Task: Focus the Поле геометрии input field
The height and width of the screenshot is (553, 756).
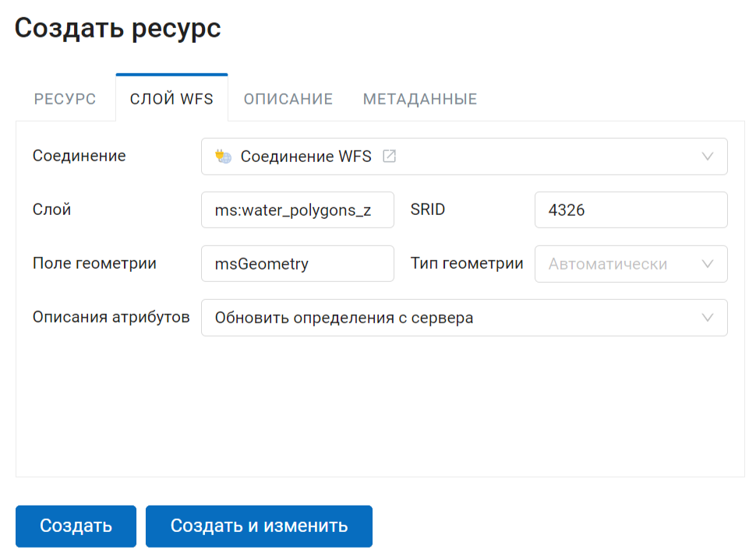Action: pyautogui.click(x=298, y=264)
